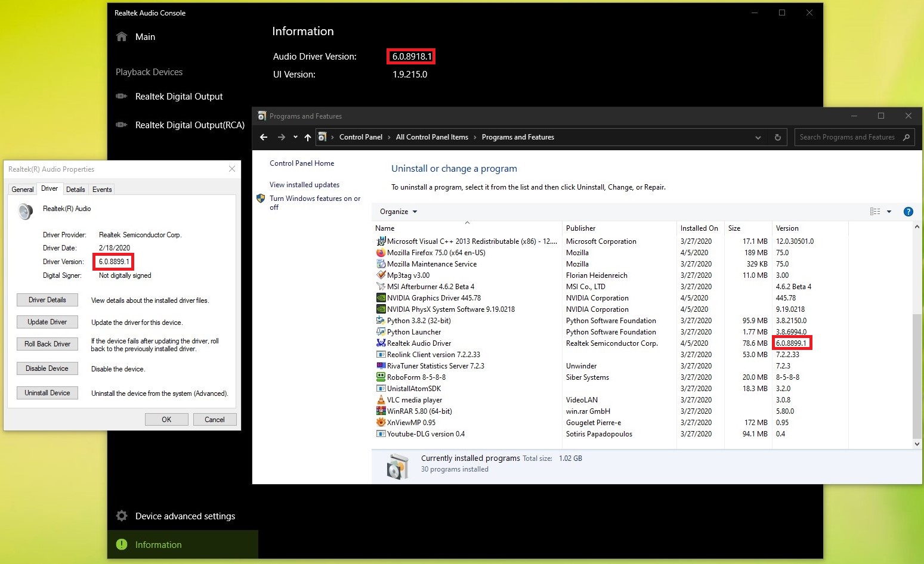Open View installed updates link
This screenshot has width=924, height=564.
[x=304, y=185]
